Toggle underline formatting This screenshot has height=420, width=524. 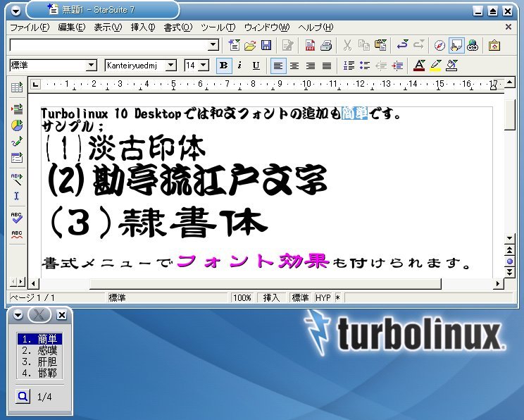(x=256, y=66)
